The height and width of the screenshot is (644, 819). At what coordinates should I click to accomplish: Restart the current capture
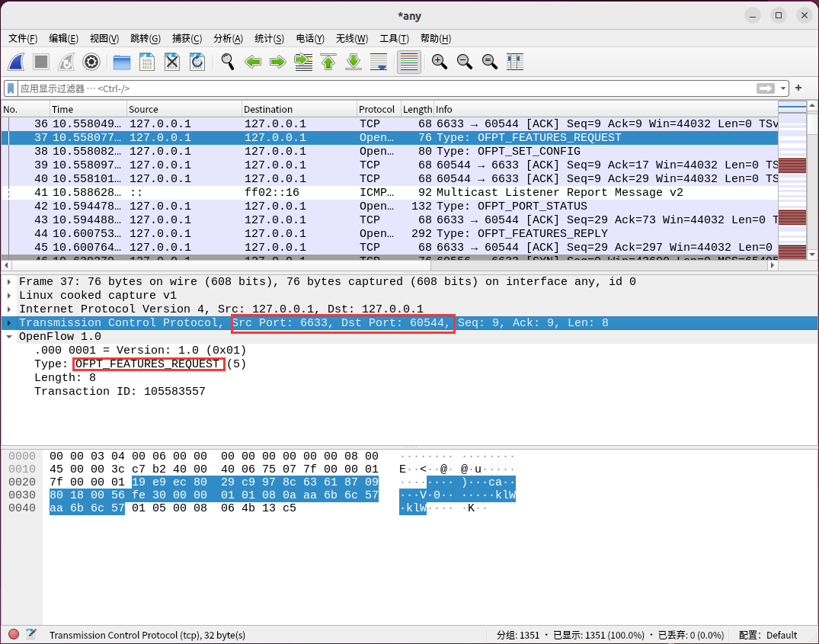66,62
